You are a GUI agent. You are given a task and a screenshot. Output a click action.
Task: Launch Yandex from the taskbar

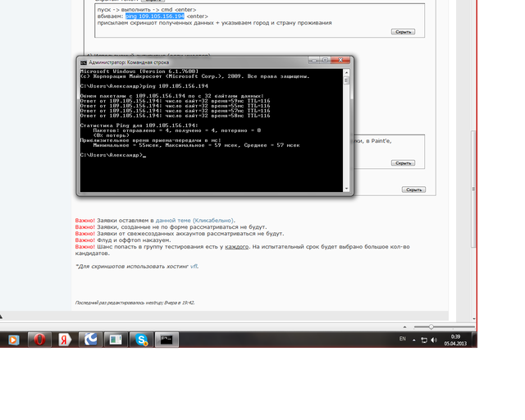[64, 339]
